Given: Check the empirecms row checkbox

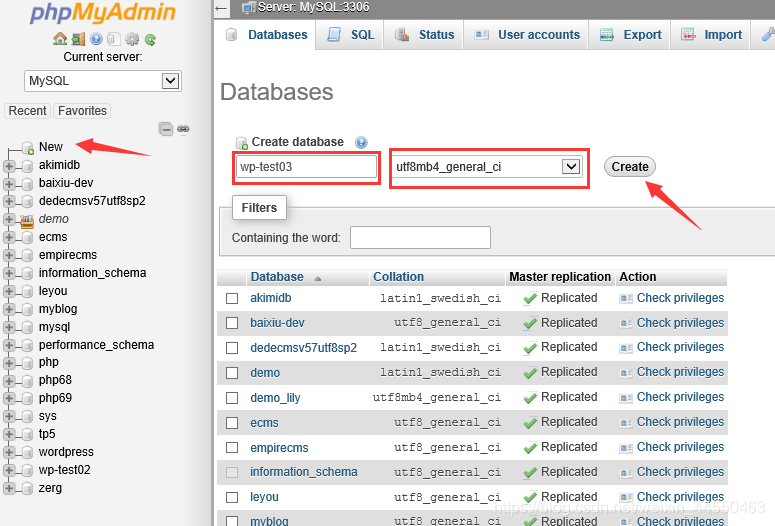Looking at the screenshot, I should (232, 448).
